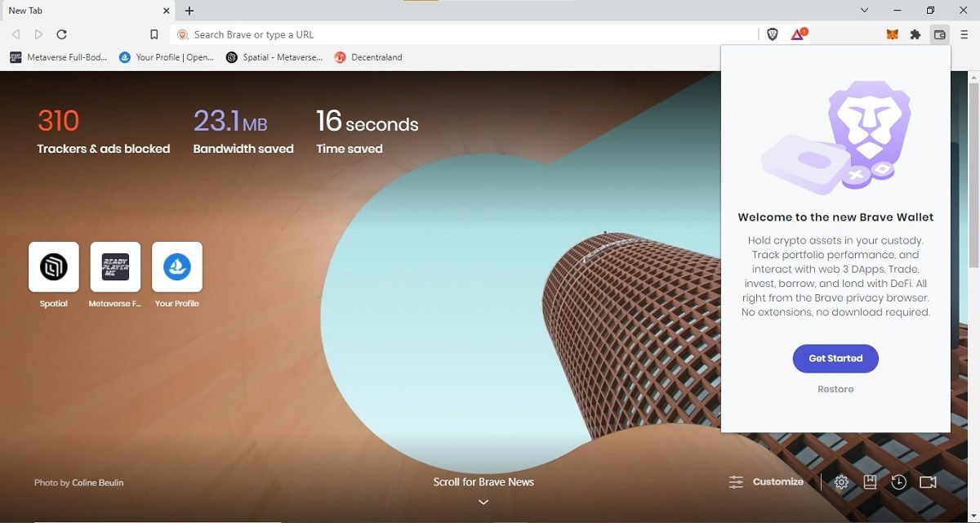Viewport: 980px width, 523px height.
Task: Click Get Started in Brave Wallet
Action: pos(835,359)
